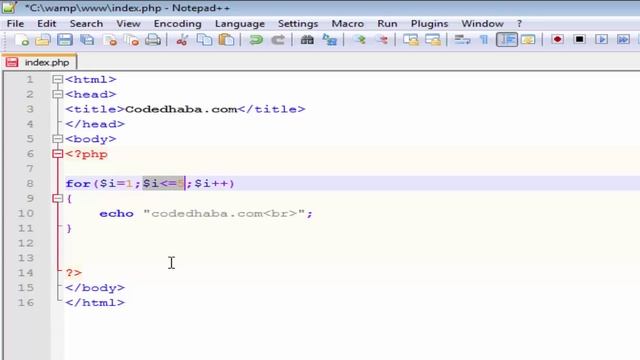Open the Search menu
640x360 pixels.
pyautogui.click(x=86, y=24)
